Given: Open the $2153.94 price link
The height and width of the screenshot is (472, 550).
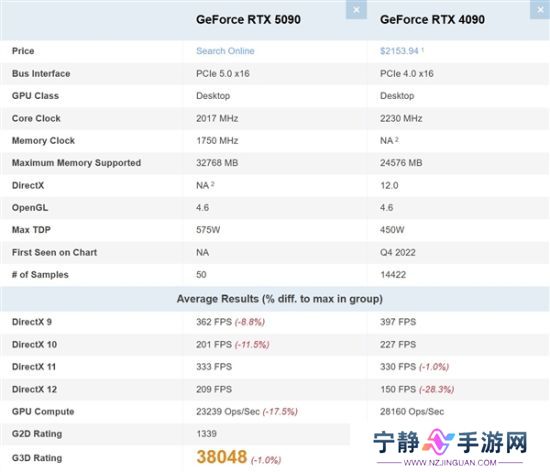Looking at the screenshot, I should 399,51.
